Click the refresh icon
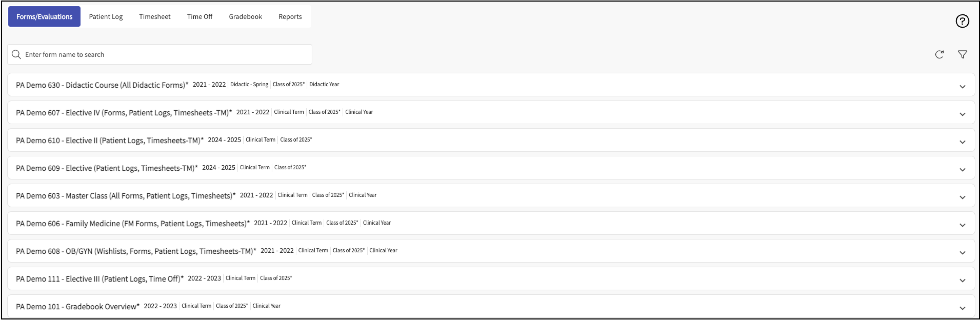 (x=939, y=55)
